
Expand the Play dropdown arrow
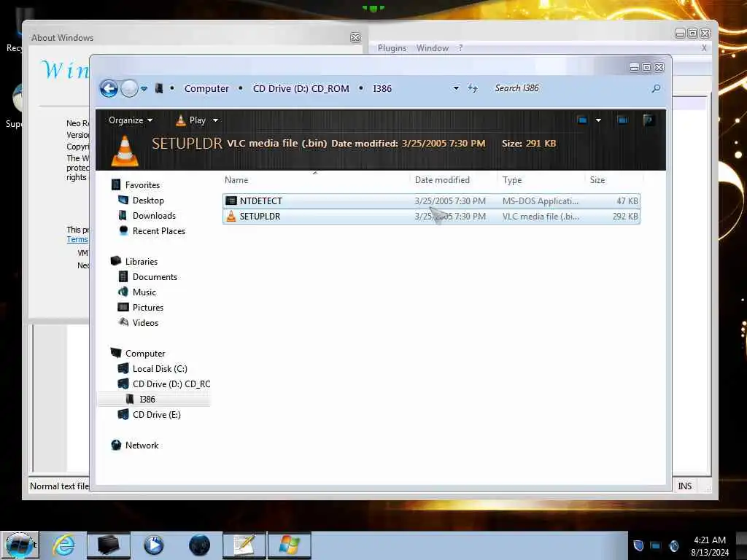(x=215, y=120)
